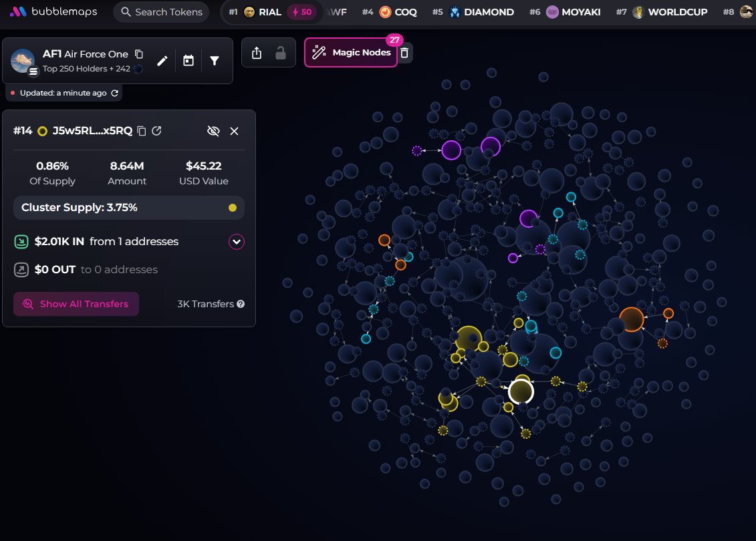Click the magnifier search icon
756x541 pixels.
point(126,12)
